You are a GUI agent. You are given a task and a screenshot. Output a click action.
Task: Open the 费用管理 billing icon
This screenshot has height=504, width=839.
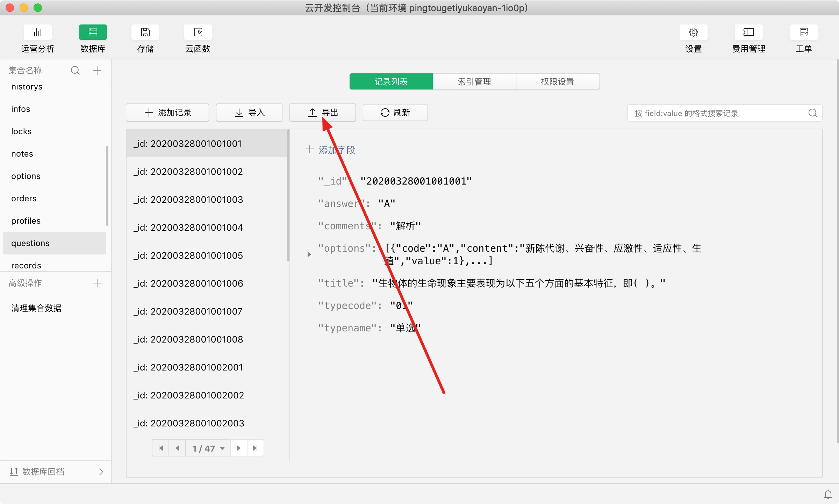point(748,33)
